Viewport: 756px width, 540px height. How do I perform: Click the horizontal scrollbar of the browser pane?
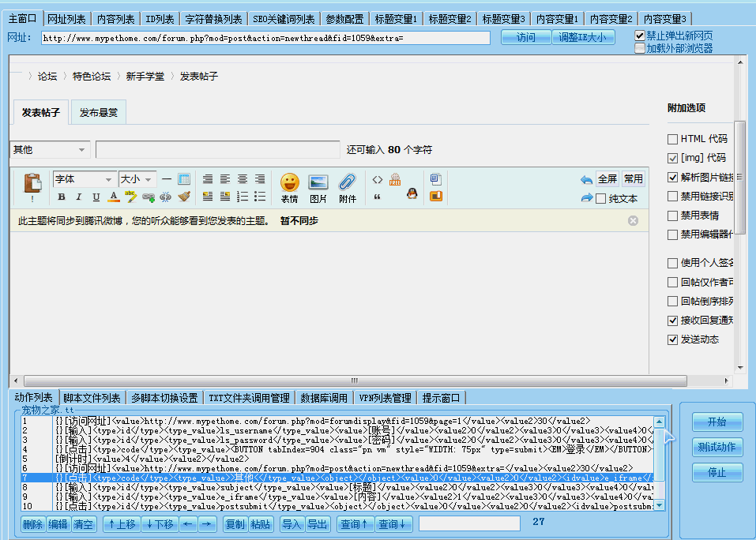click(x=355, y=381)
